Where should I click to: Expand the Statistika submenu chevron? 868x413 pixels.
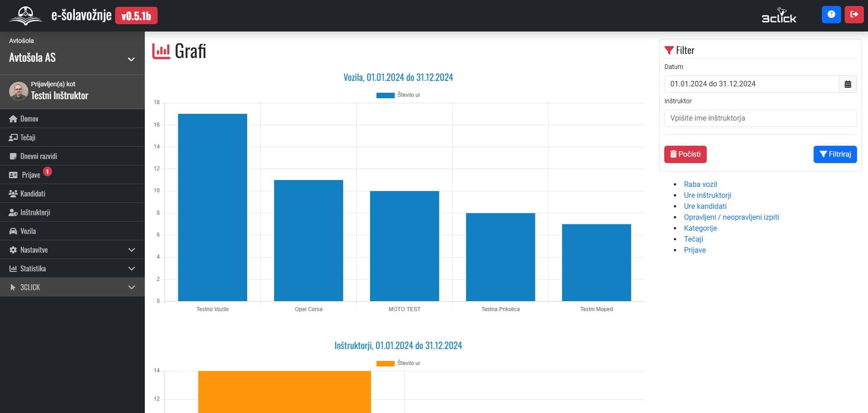tap(132, 269)
